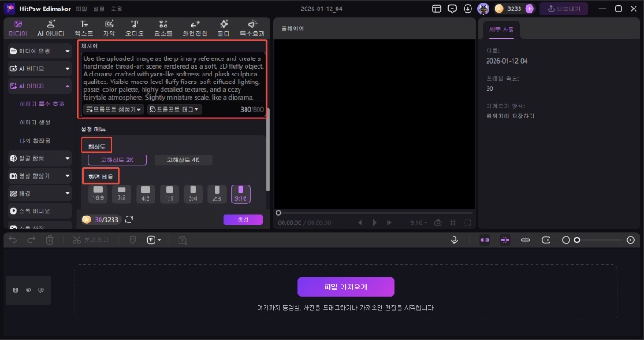Screen dimensions: 644x340
Task: Expand the background sidebar section
Action: pos(39,193)
